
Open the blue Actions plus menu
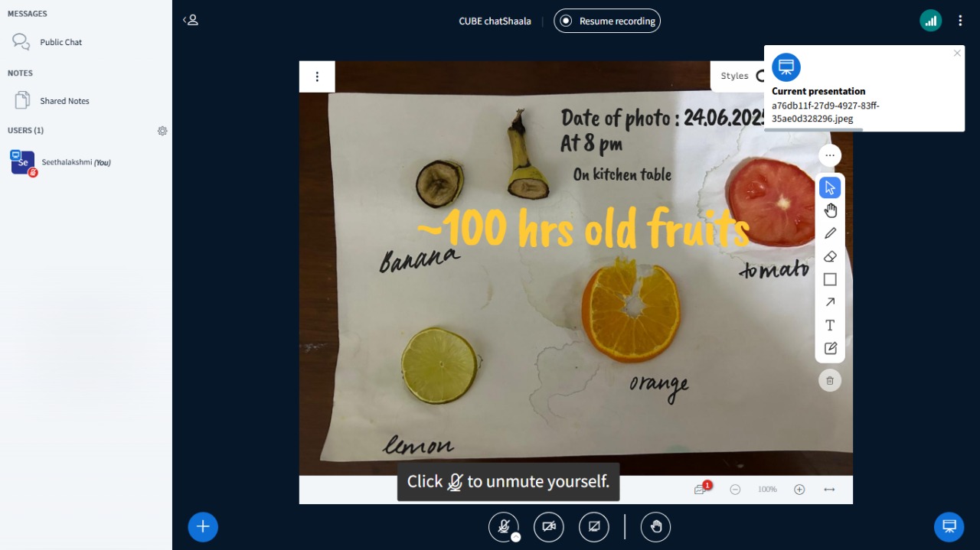pyautogui.click(x=203, y=526)
